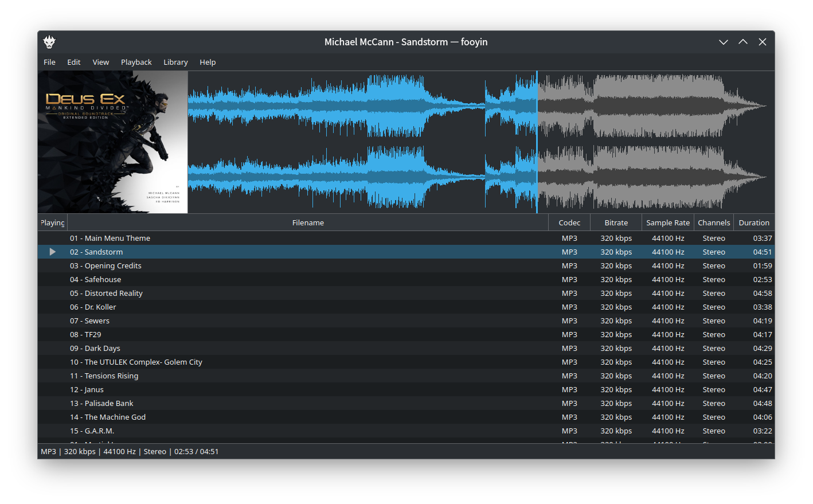
Task: Click the Bitrate column header
Action: (x=616, y=222)
